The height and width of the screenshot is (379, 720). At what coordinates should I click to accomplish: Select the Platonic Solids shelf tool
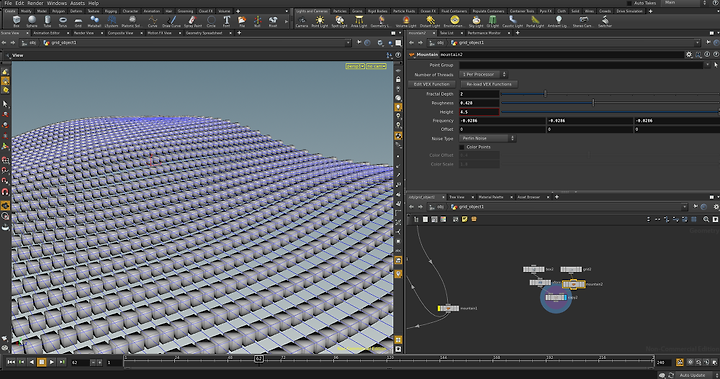131,21
